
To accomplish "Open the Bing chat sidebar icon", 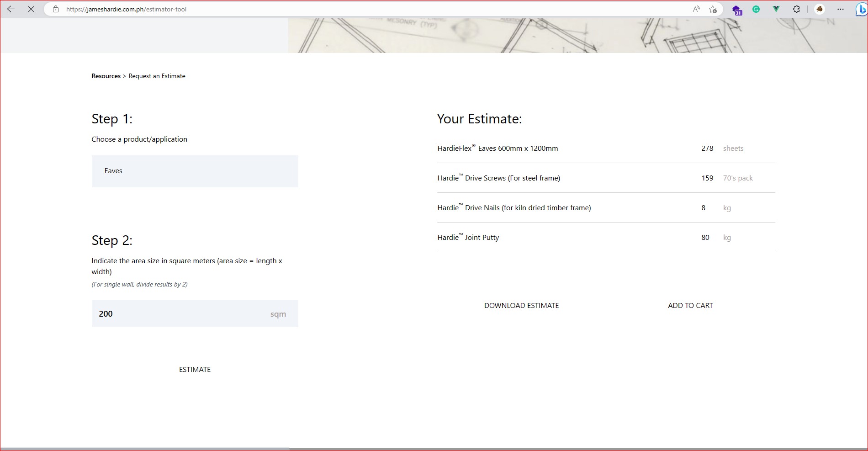I will pyautogui.click(x=861, y=9).
